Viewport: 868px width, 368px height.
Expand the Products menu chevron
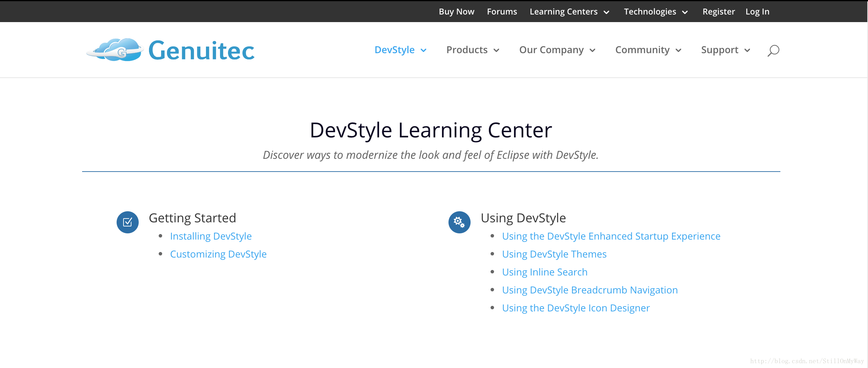pos(497,50)
